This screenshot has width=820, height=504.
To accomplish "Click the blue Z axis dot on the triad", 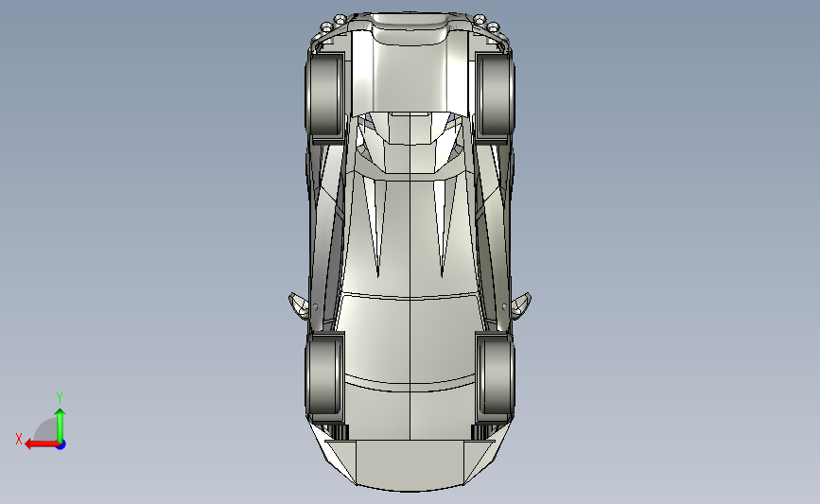I will 61,445.
